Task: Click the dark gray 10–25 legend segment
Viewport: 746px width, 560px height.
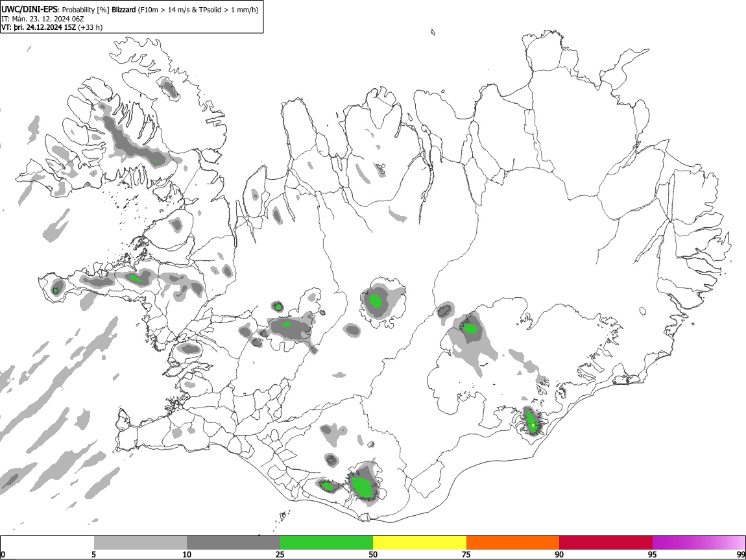Action: coord(234,543)
